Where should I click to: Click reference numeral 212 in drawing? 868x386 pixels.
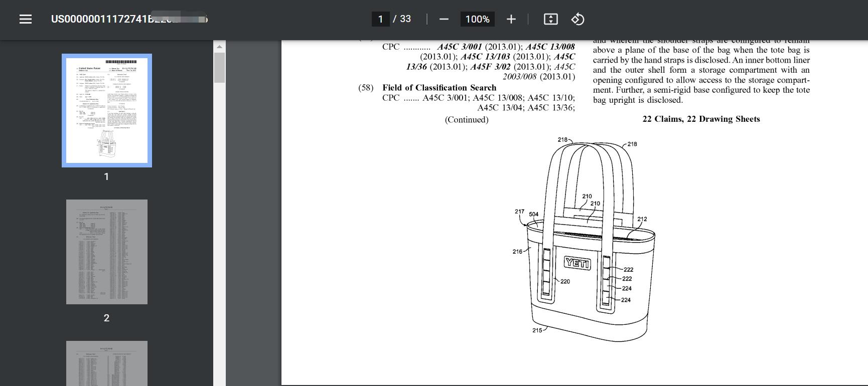(x=642, y=219)
